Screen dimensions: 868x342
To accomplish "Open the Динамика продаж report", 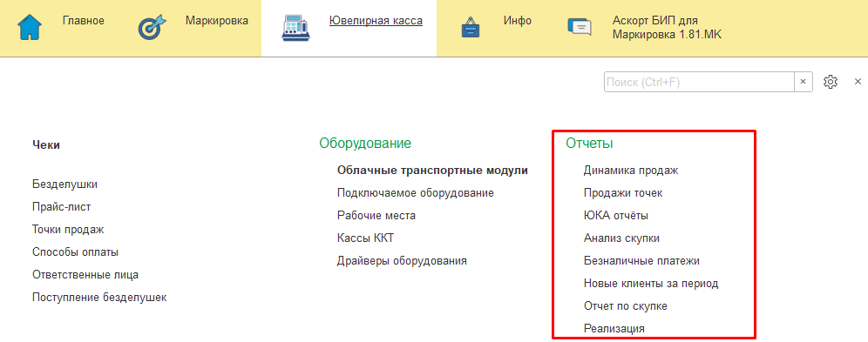I will (631, 171).
